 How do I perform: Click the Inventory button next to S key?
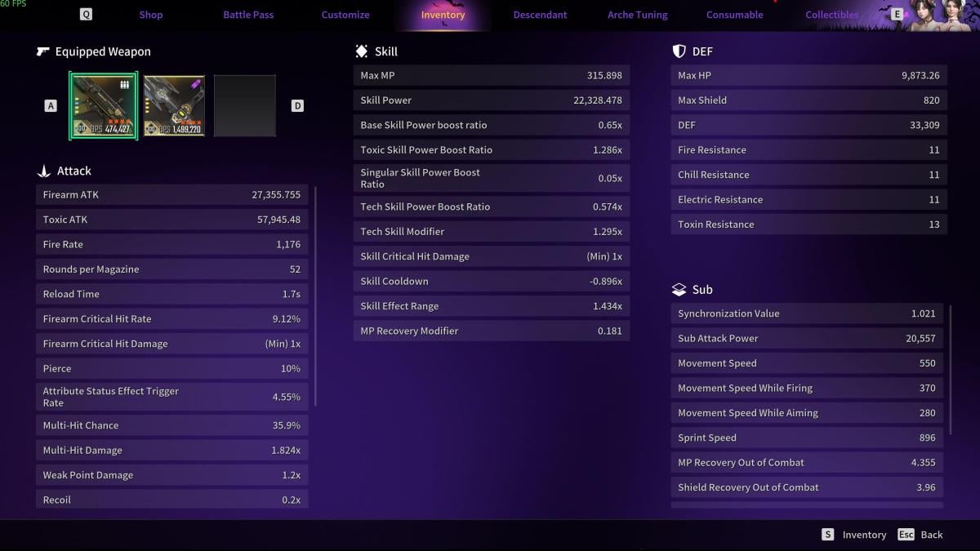(864, 535)
